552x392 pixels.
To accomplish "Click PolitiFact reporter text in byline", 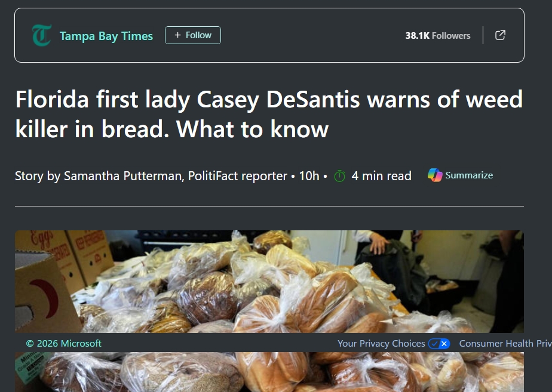I will click(238, 176).
